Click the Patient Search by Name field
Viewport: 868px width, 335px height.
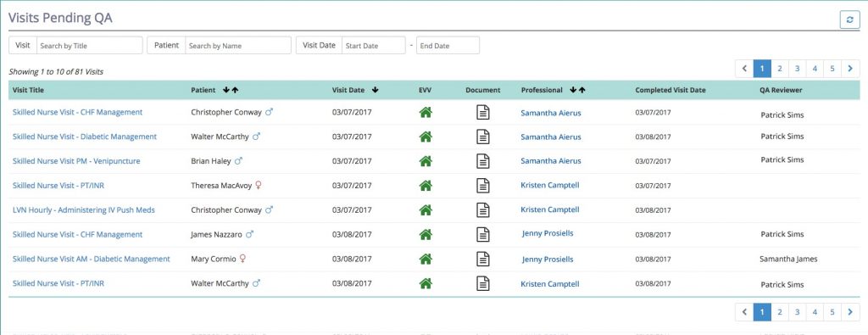pyautogui.click(x=238, y=46)
